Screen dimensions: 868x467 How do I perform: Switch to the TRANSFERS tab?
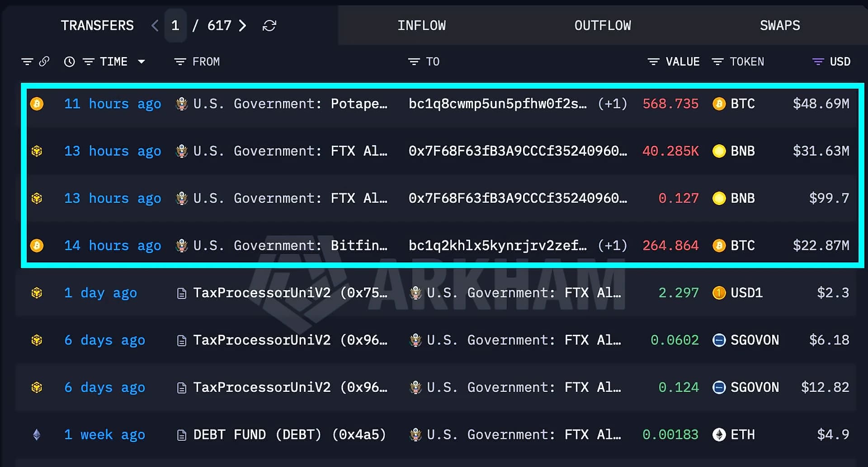(97, 26)
